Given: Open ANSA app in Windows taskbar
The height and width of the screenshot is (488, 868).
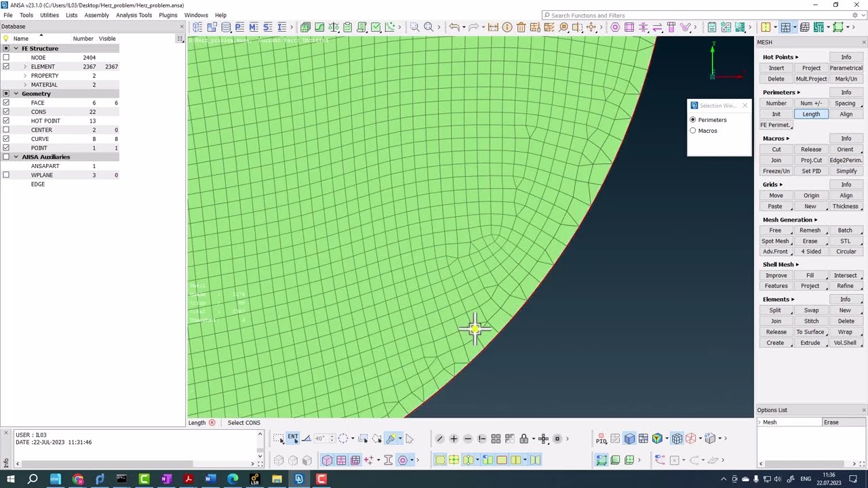Looking at the screenshot, I should pyautogui.click(x=299, y=479).
